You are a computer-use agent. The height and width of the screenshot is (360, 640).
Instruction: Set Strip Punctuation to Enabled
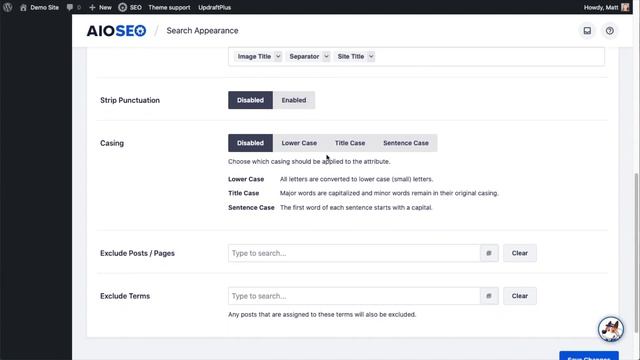294,100
